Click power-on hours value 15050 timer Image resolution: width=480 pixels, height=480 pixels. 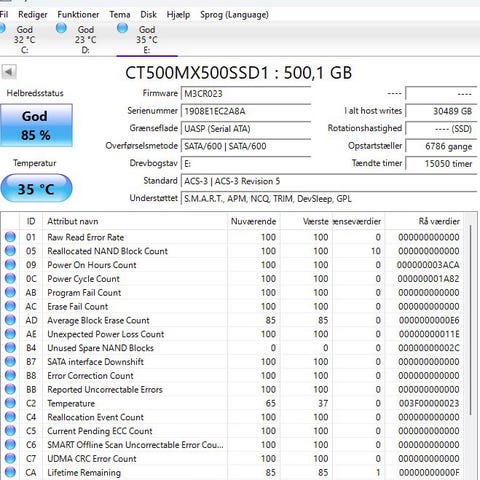441,164
